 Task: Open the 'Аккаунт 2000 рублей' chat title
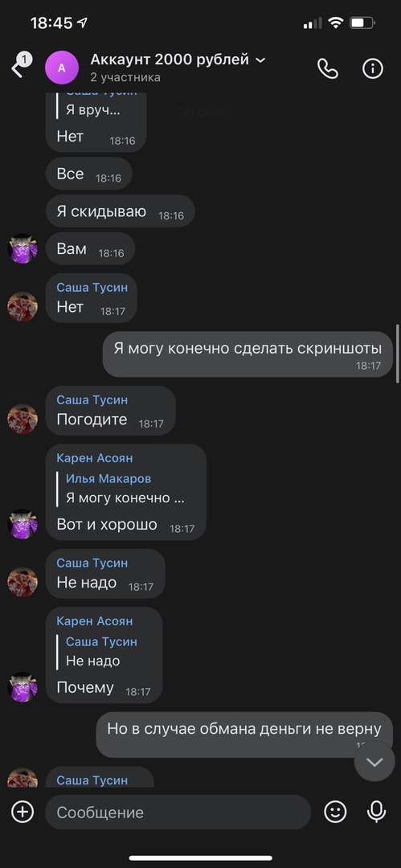pos(170,59)
